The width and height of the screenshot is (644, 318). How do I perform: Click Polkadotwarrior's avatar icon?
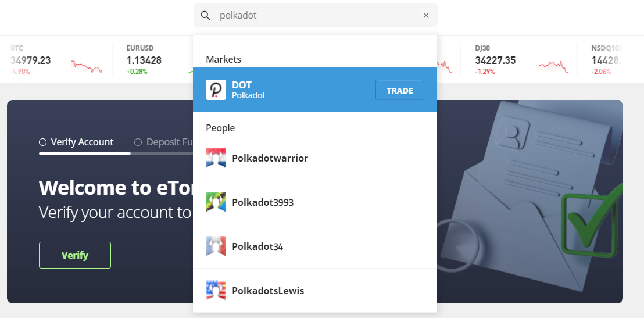point(216,158)
